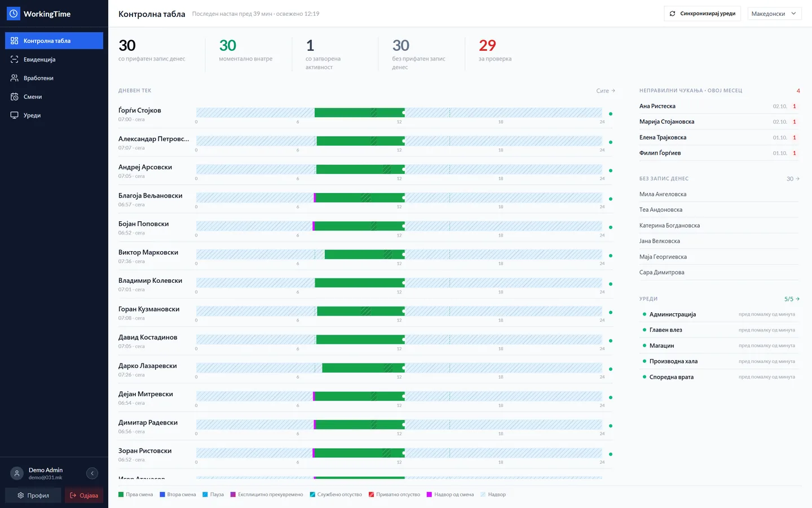Viewport: 812px width, 508px height.
Task: Click the Надвор од смена magenta swatch
Action: click(429, 494)
